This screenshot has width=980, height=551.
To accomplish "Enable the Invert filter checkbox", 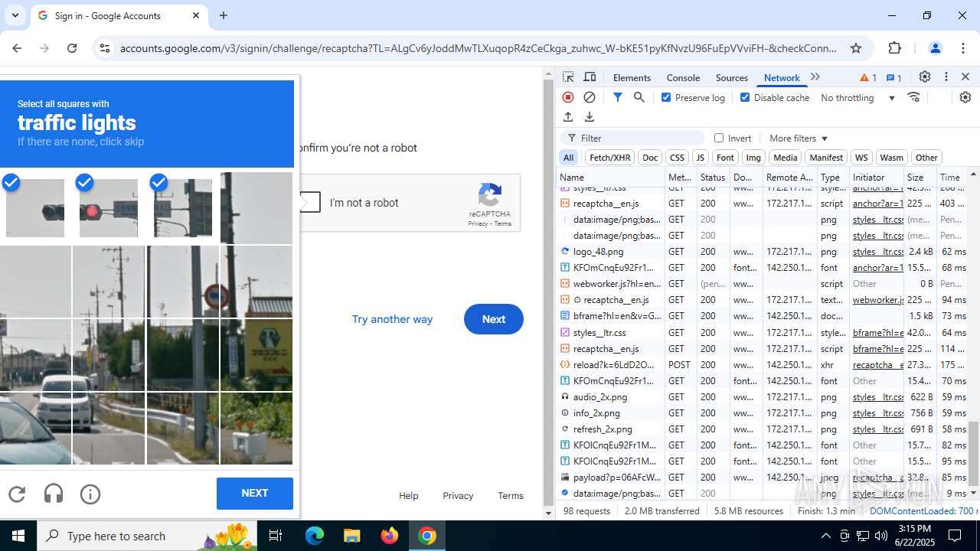I will tap(719, 138).
